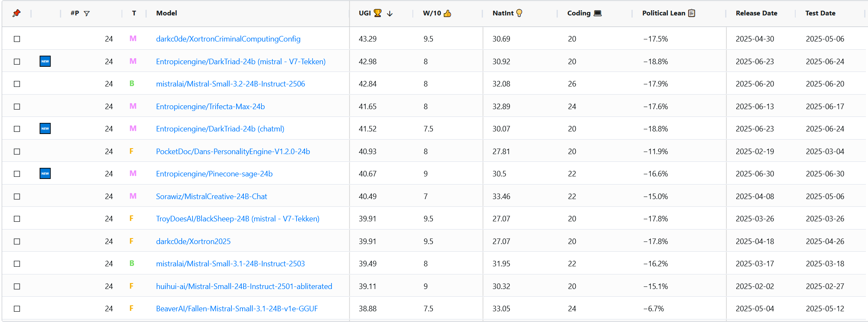Select the Sorawiz/MistralCreative-24B-Chat row checkbox
Viewport: 868px width, 322px height.
17,197
